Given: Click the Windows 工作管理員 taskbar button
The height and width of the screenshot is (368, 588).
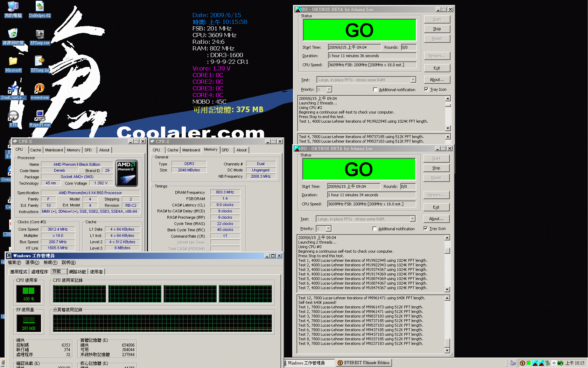Looking at the screenshot, I should pos(308,363).
